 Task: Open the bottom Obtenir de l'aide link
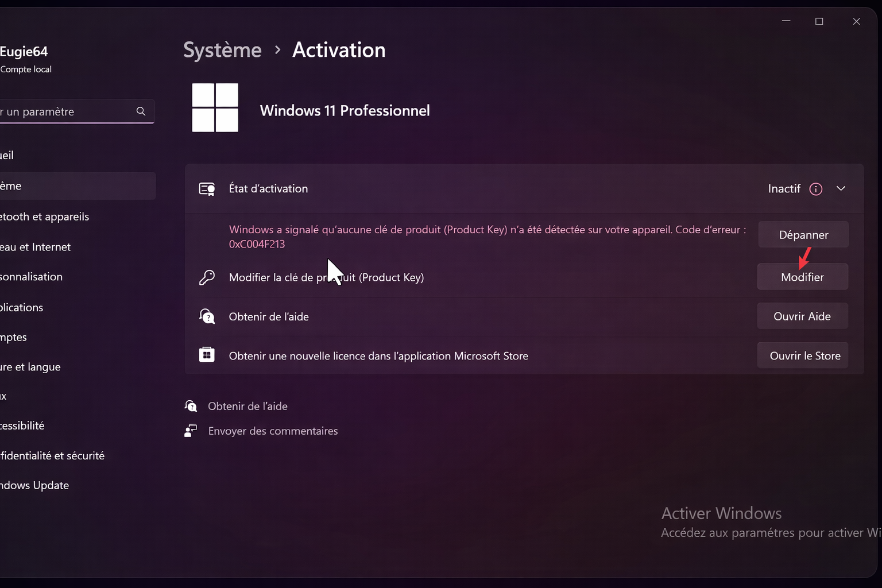247,406
